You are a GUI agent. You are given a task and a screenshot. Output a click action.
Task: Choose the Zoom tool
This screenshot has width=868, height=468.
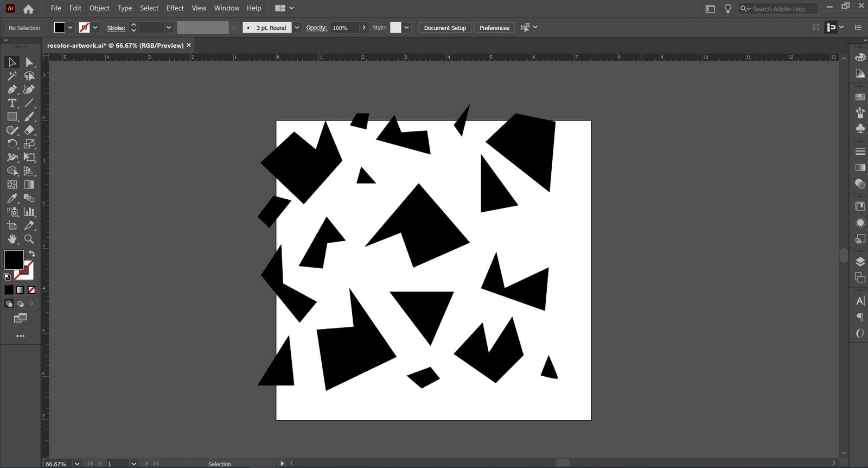tap(29, 239)
